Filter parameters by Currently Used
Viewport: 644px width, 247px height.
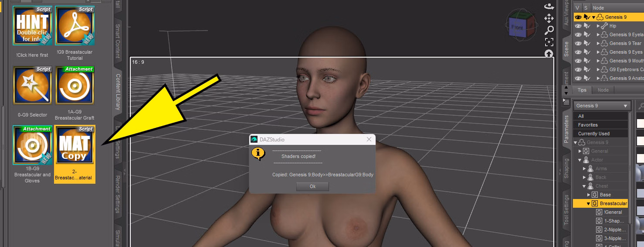pos(601,134)
